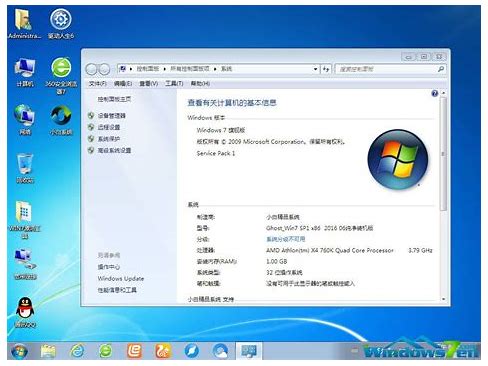Click the 系统 breadcrumb segment

click(226, 69)
